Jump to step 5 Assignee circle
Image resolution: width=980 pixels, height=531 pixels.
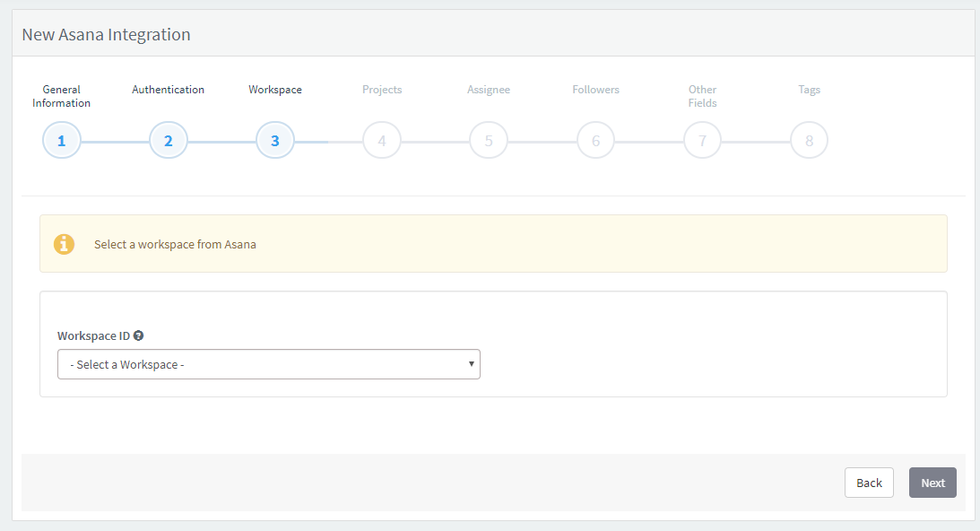(x=489, y=140)
